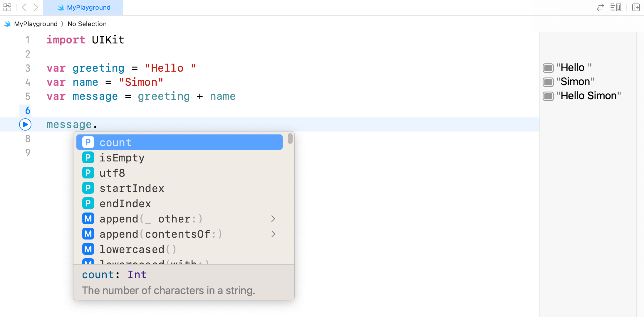
Task: Click the run playground play button
Action: 25,124
